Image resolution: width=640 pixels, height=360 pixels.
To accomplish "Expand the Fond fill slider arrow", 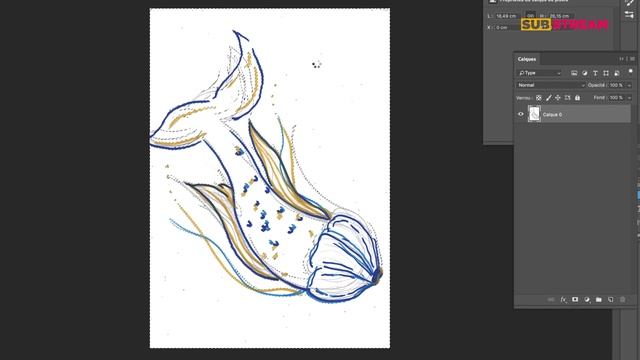I will 629,98.
